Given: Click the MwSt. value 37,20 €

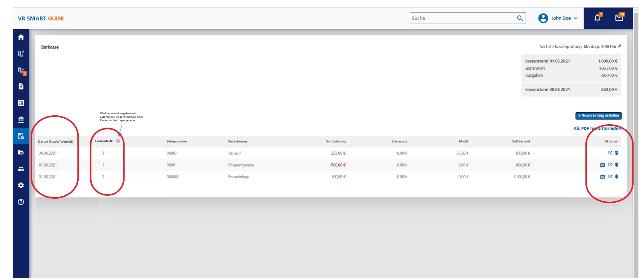Looking at the screenshot, I should click(463, 153).
